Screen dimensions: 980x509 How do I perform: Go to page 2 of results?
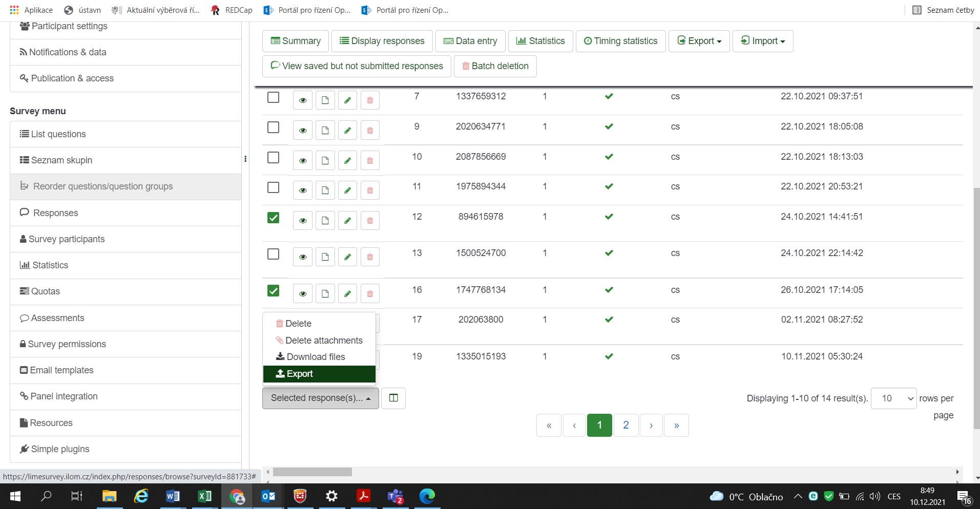point(625,425)
